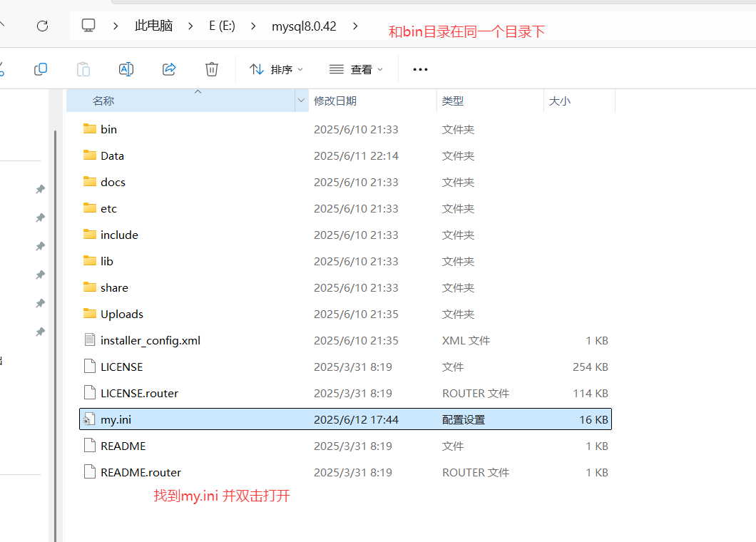Open the 查看 view dropdown
The image size is (756, 542).
coord(357,69)
